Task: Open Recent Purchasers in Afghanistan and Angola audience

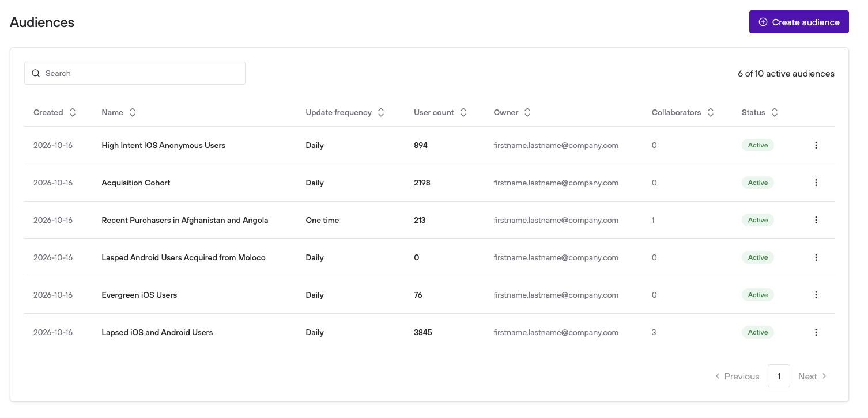Action: [x=185, y=220]
